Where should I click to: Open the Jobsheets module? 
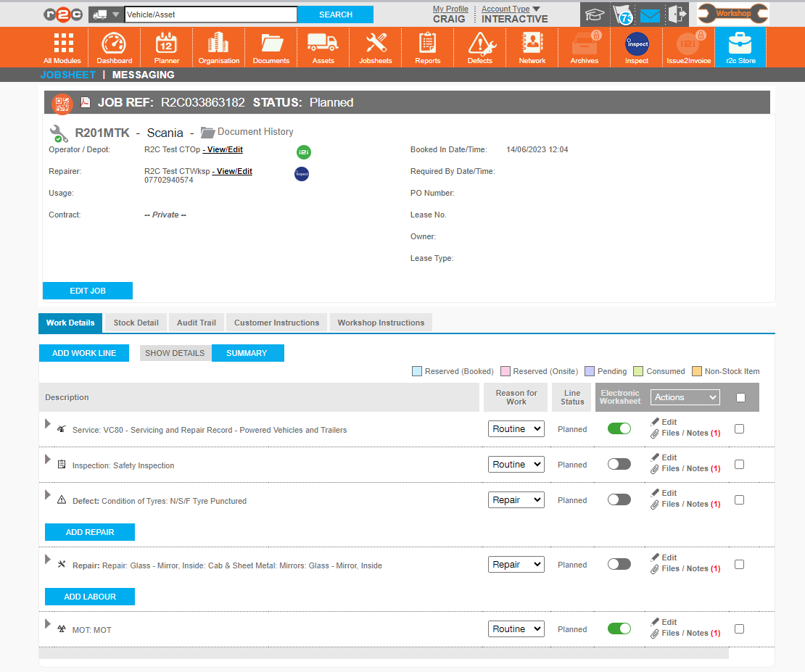(375, 47)
